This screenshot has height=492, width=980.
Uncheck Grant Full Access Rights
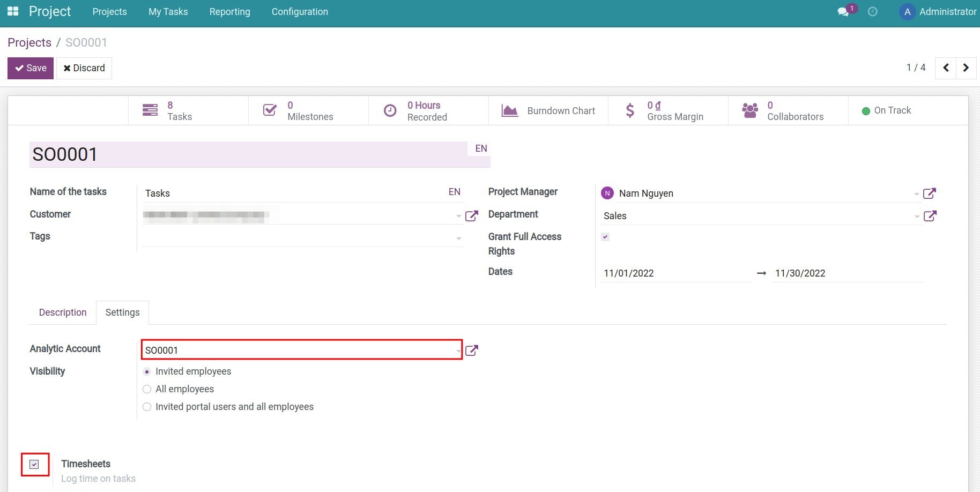605,236
